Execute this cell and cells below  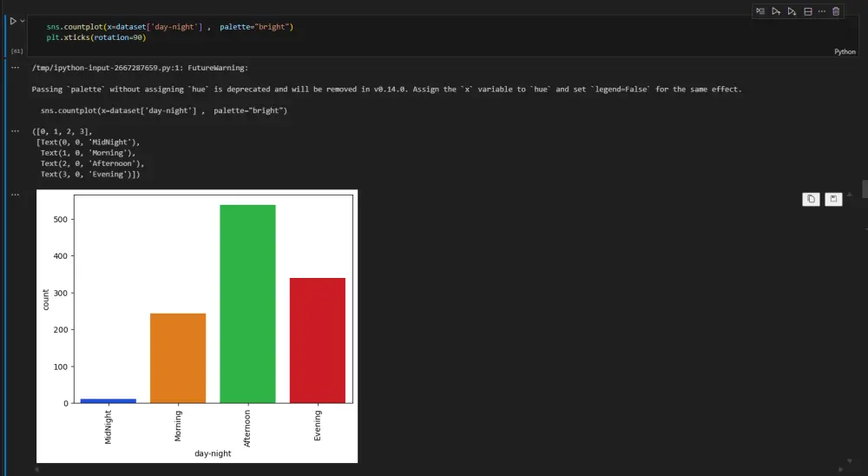click(792, 11)
